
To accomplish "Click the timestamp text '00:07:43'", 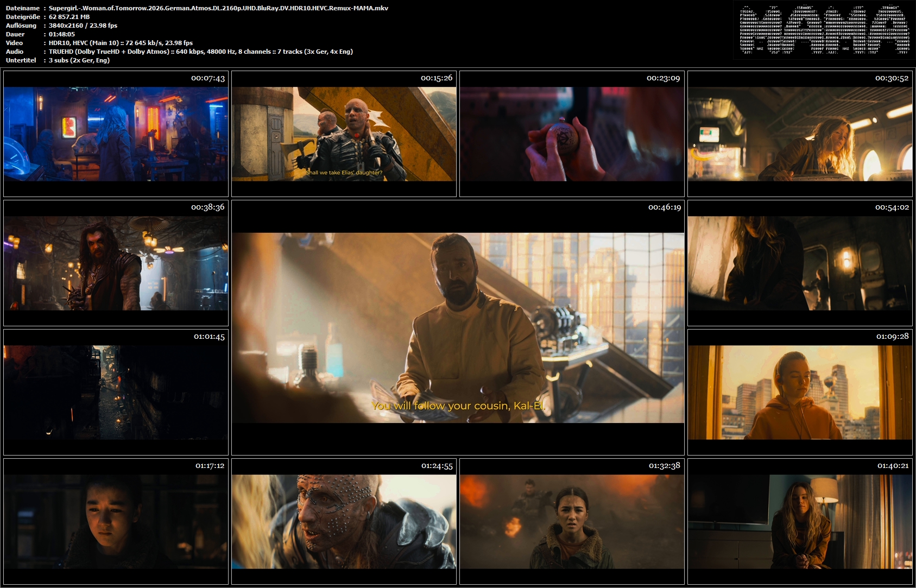I will [x=208, y=78].
